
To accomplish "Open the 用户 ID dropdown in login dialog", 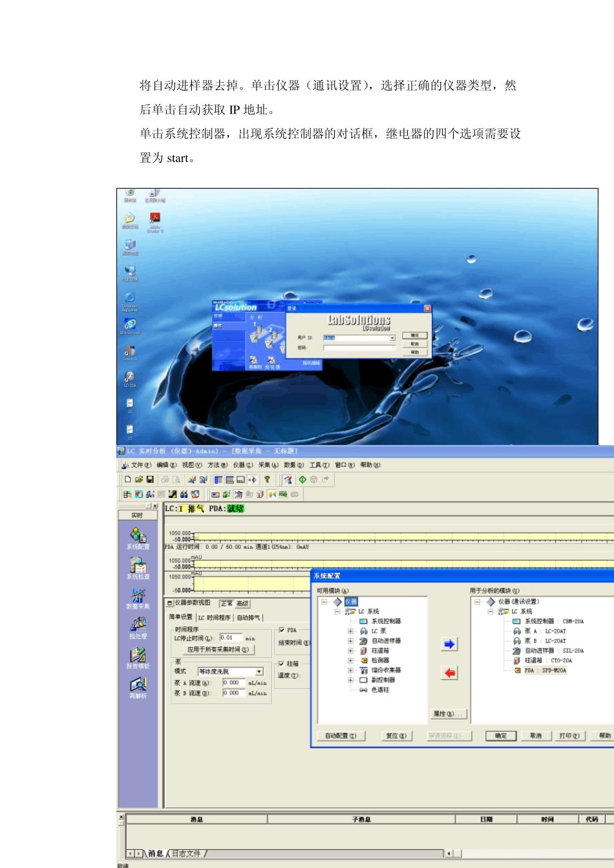I will coord(392,338).
